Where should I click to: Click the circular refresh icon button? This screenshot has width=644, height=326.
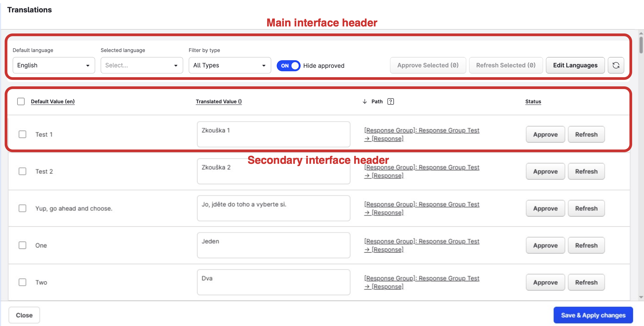coord(616,65)
